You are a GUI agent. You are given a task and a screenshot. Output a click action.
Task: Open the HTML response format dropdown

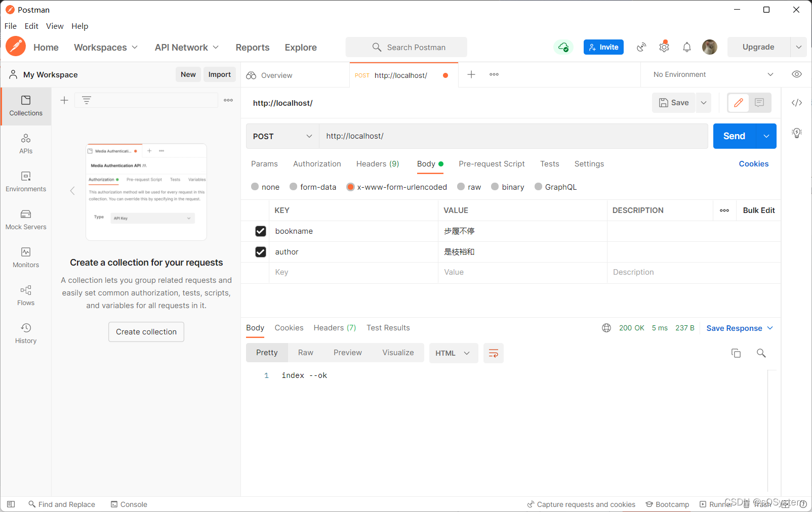(454, 353)
